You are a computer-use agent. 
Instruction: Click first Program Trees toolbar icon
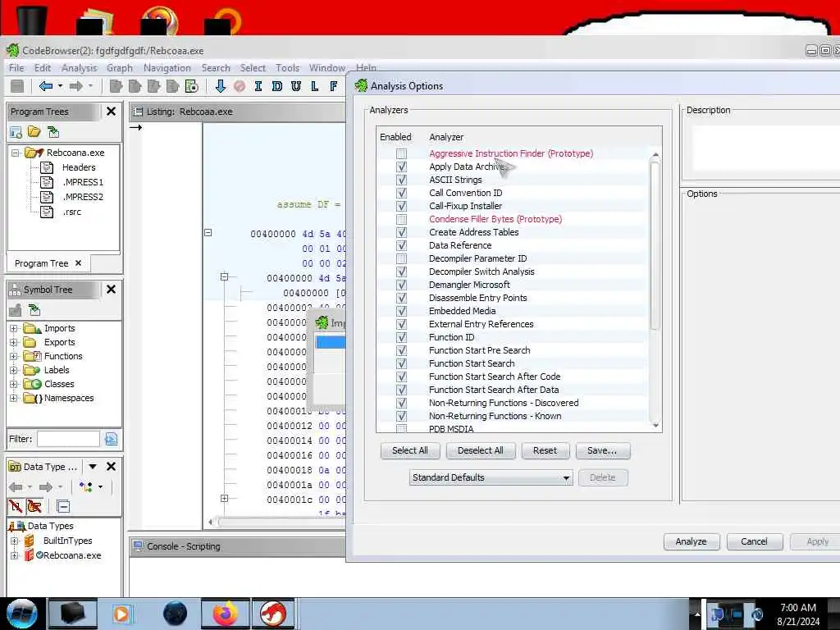[x=16, y=132]
